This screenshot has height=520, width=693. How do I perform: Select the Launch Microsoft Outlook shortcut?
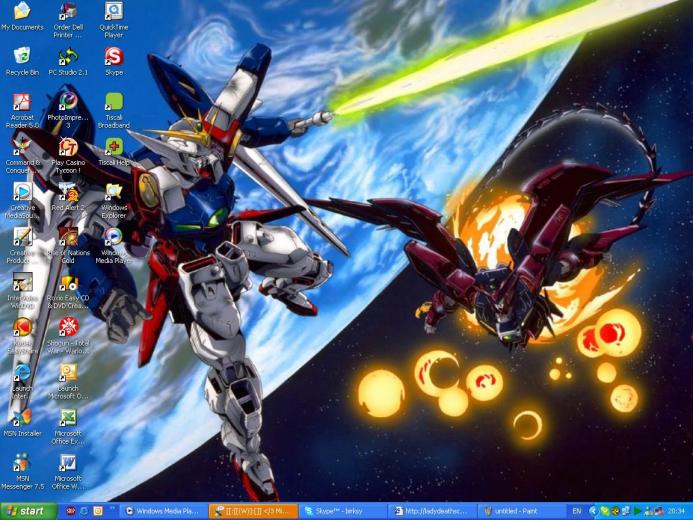click(68, 381)
